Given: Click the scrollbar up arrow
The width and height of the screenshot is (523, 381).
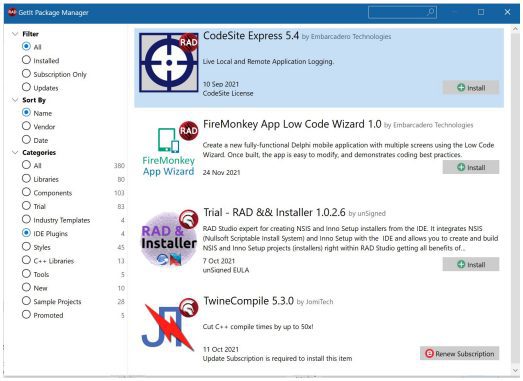Looking at the screenshot, I should 515,29.
